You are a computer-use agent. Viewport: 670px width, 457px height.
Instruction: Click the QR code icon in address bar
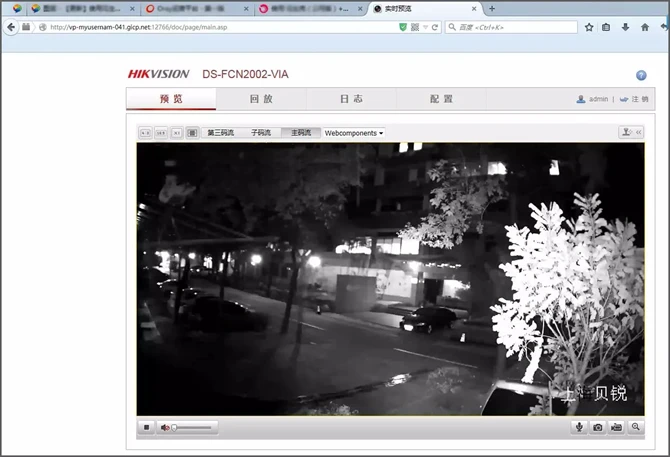(415, 27)
